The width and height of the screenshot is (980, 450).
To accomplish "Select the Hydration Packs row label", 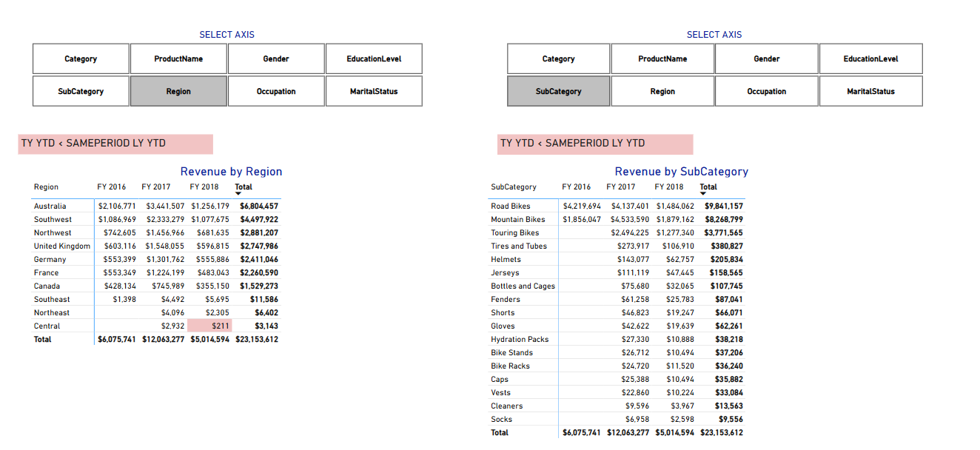I will coord(520,339).
